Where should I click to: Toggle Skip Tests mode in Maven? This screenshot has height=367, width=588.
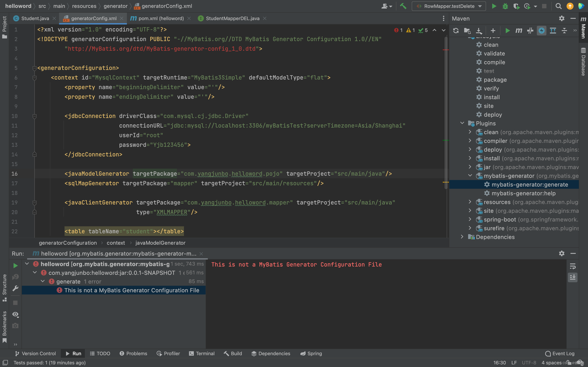(x=542, y=31)
